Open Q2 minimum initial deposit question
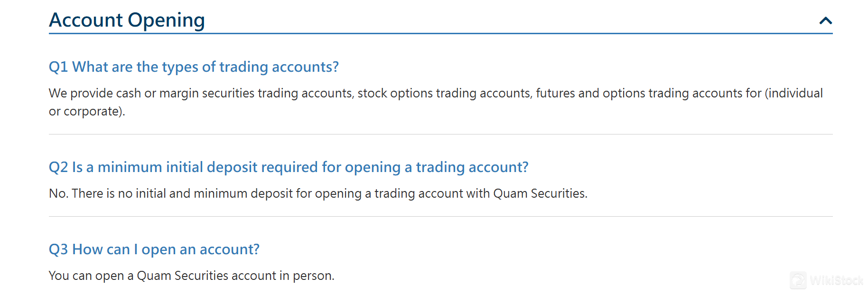Screen dimensions: 868x297 pos(289,167)
